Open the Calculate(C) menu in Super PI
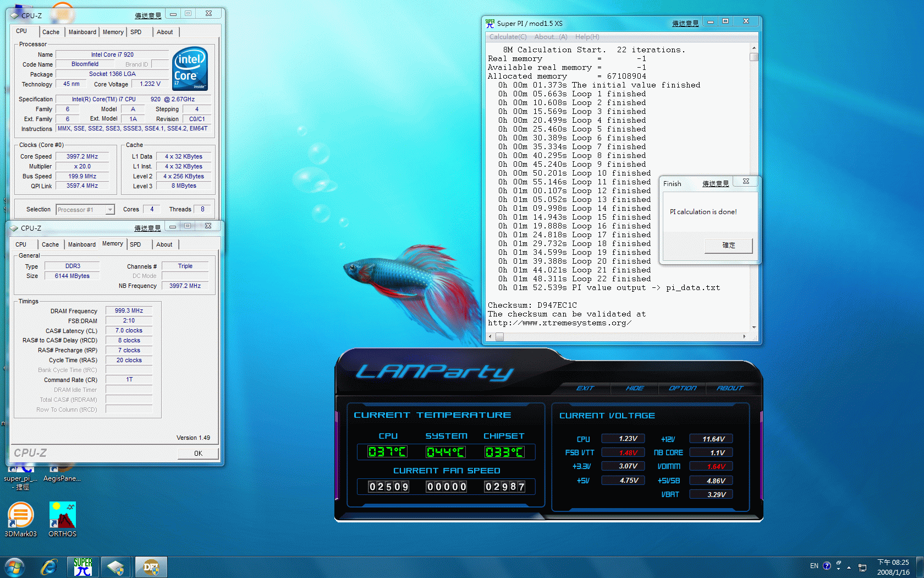This screenshot has height=578, width=924. [508, 37]
